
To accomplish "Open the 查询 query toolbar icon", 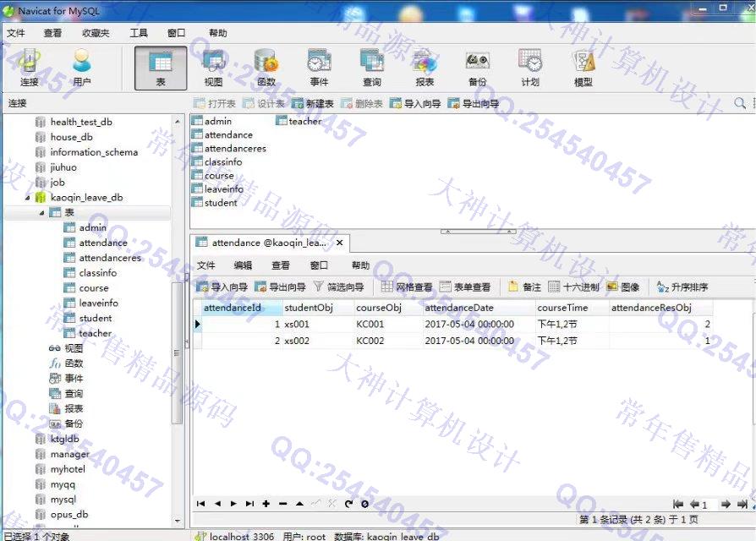I will click(x=372, y=68).
